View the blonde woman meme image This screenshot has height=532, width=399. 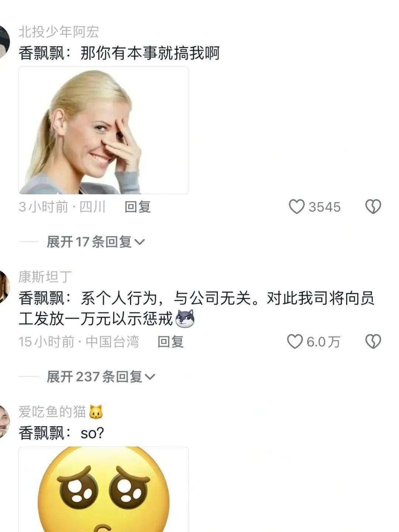pos(103,130)
